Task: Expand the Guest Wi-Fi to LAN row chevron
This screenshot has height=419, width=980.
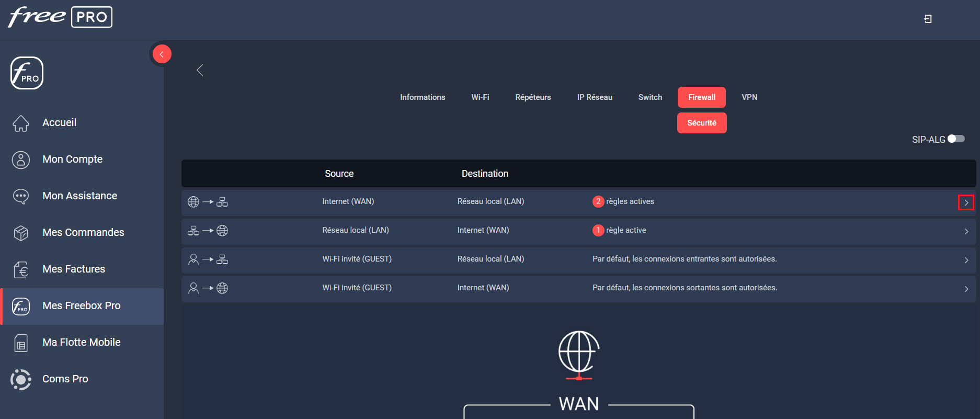Action: [966, 260]
